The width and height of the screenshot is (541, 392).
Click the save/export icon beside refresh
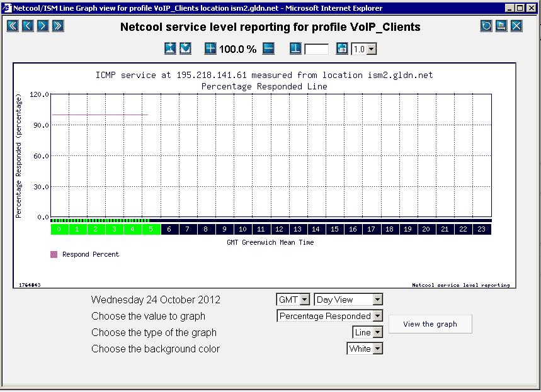501,26
